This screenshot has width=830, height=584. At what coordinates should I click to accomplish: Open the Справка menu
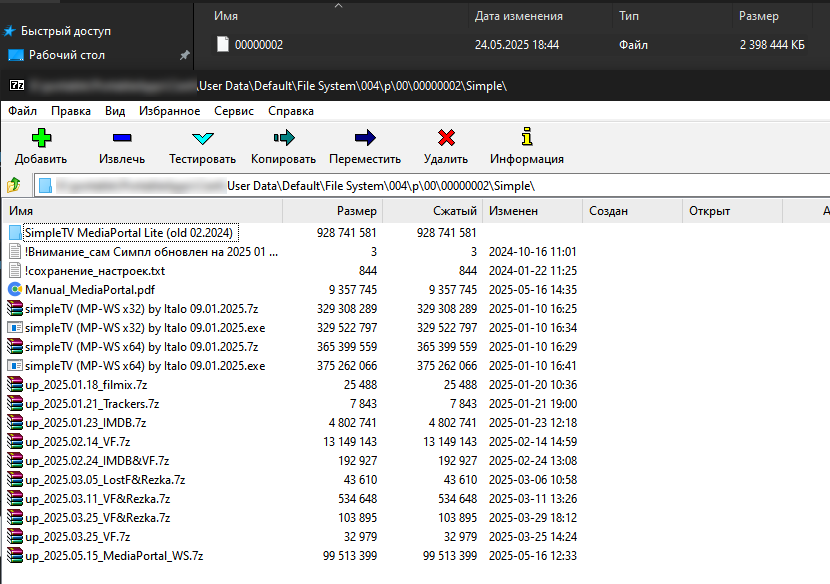(x=291, y=111)
